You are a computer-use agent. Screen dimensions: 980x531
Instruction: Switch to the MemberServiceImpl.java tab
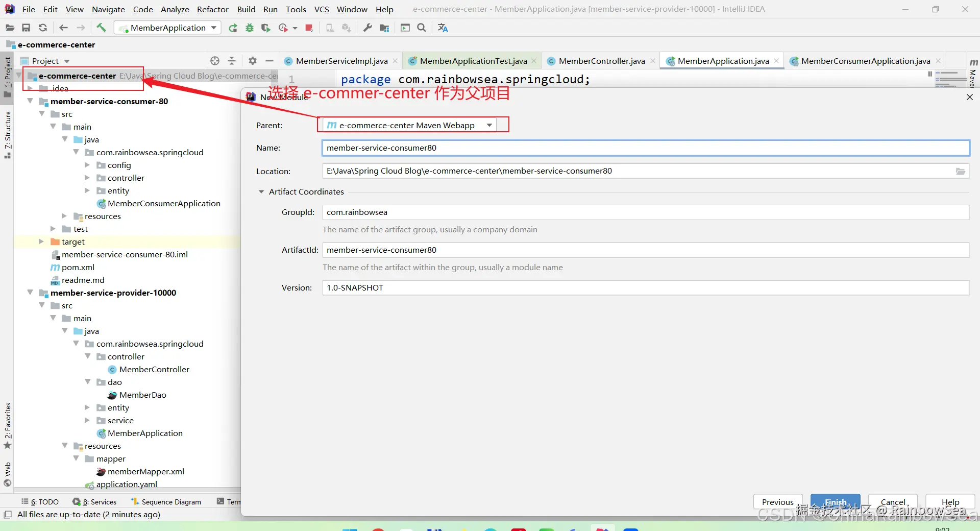point(341,61)
